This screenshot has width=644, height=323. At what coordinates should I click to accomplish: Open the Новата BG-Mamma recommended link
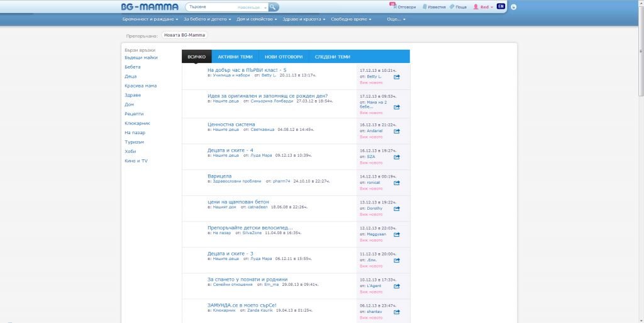183,36
